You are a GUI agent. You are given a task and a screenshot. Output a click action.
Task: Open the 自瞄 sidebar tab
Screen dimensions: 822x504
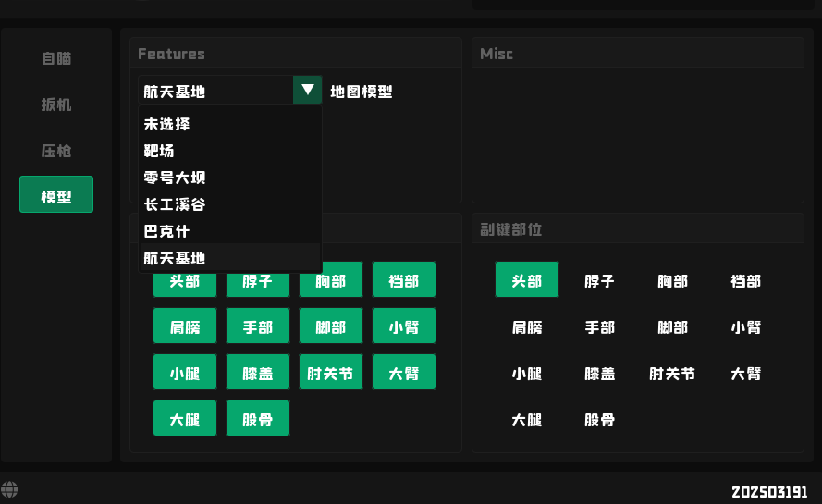click(56, 58)
